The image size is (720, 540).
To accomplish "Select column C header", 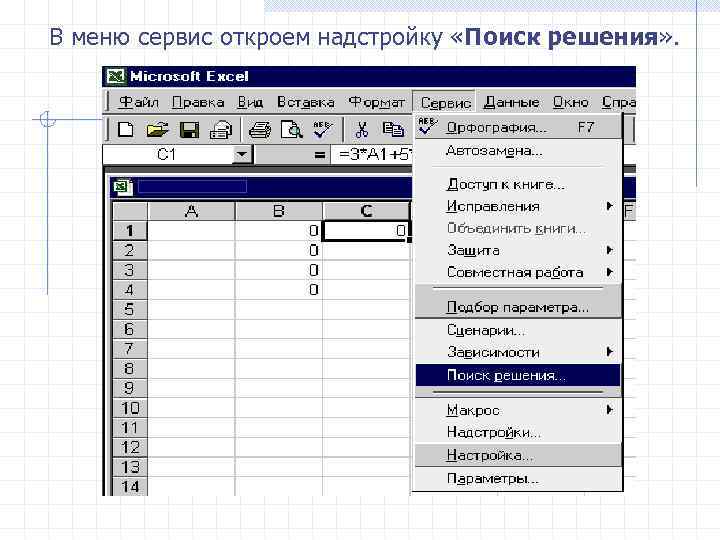I will click(366, 211).
